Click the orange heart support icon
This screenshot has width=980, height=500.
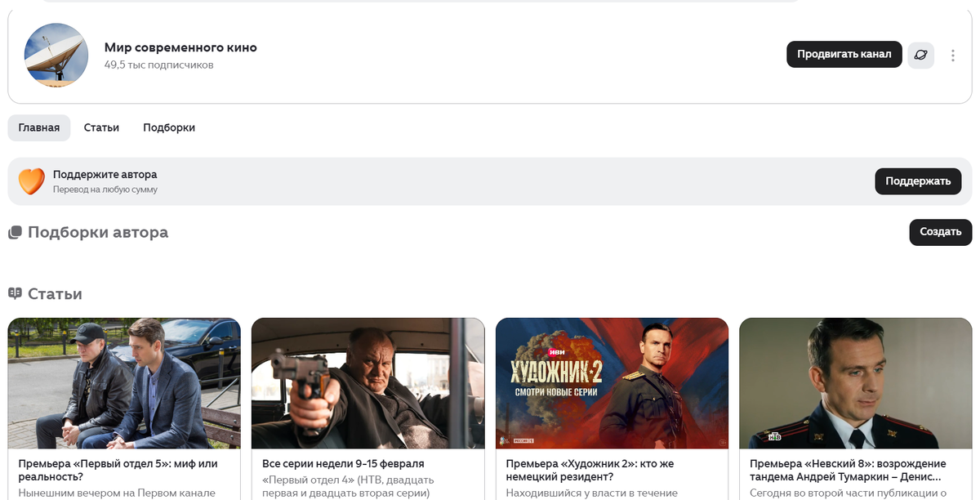coord(32,181)
